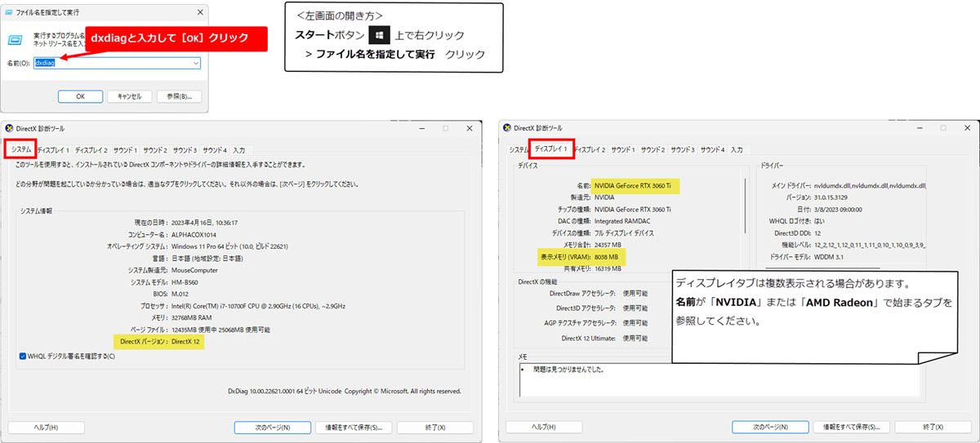Viewport: 980px width, 443px height.
Task: Click the MouseComputer manufacturer value
Action: point(193,270)
